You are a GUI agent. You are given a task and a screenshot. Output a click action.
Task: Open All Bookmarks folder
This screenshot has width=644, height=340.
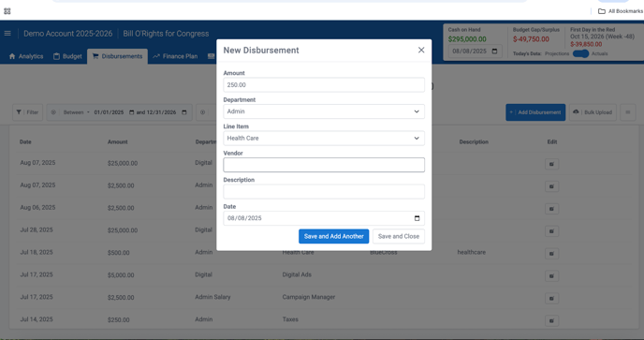[x=621, y=11]
